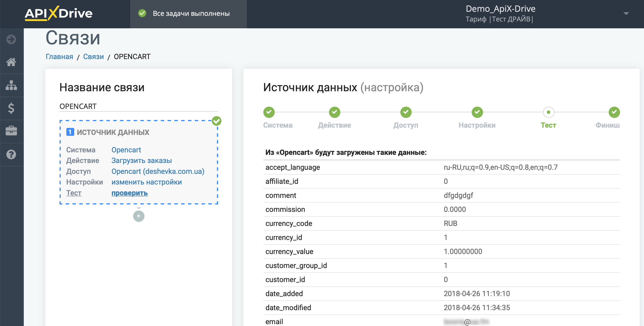Go to the Доступ step circle
The width and height of the screenshot is (644, 326).
(x=406, y=112)
